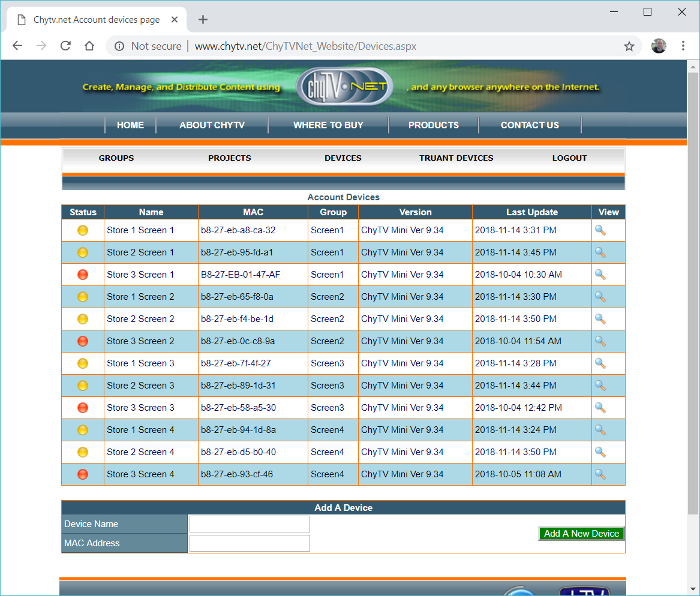Open the PRODUCTS navigation item
The image size is (700, 596).
(x=434, y=125)
